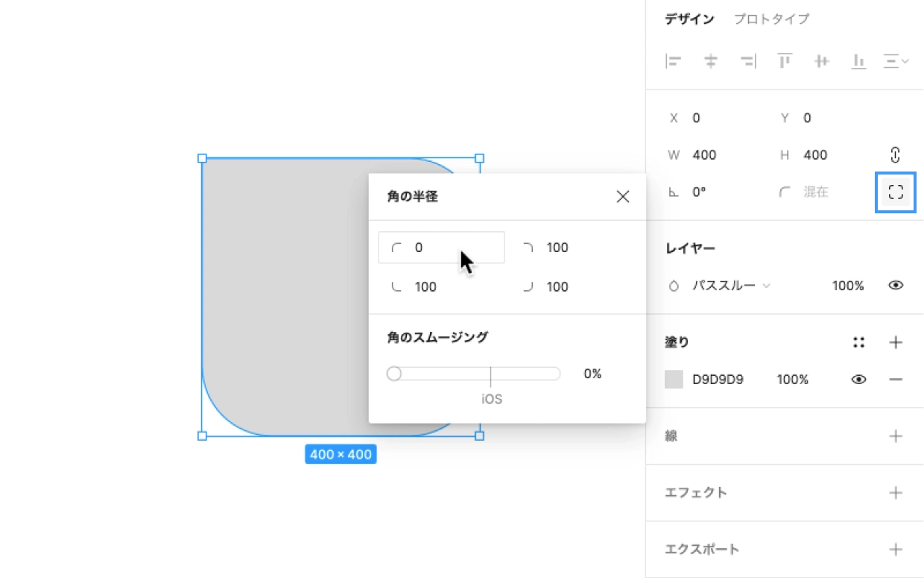Click the align bottom icon
The height and width of the screenshot is (578, 924).
pos(859,61)
